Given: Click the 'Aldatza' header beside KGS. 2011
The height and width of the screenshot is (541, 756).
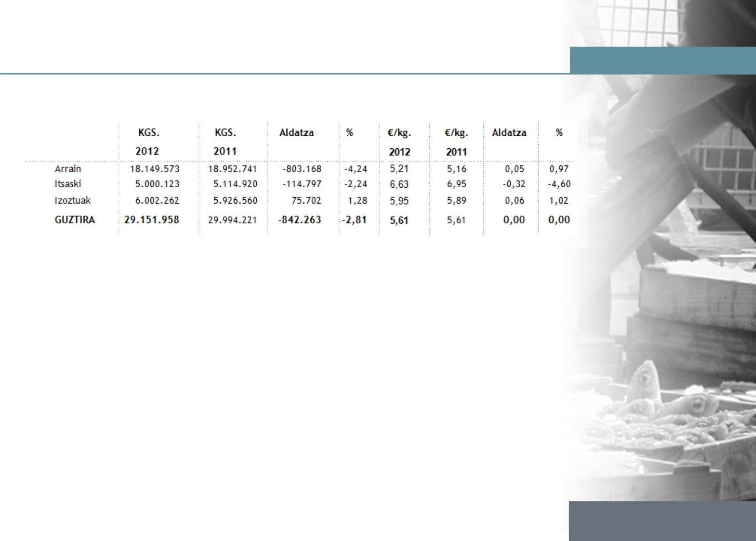Looking at the screenshot, I should pos(297,133).
